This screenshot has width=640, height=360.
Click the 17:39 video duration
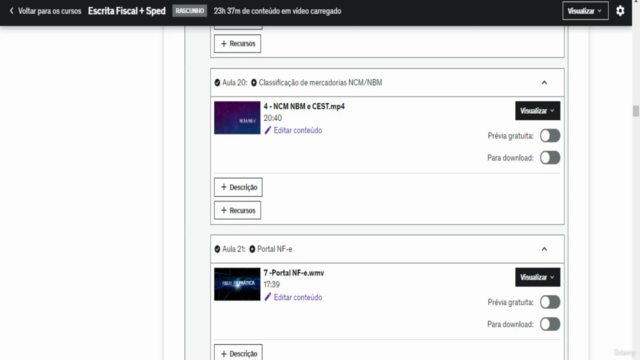tap(272, 284)
